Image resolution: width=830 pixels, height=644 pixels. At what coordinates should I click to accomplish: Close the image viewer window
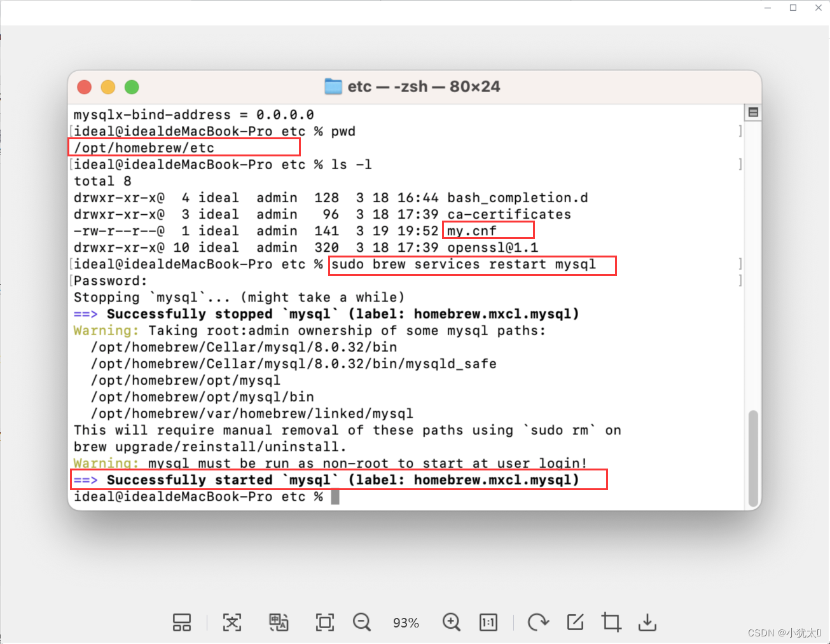[819, 8]
